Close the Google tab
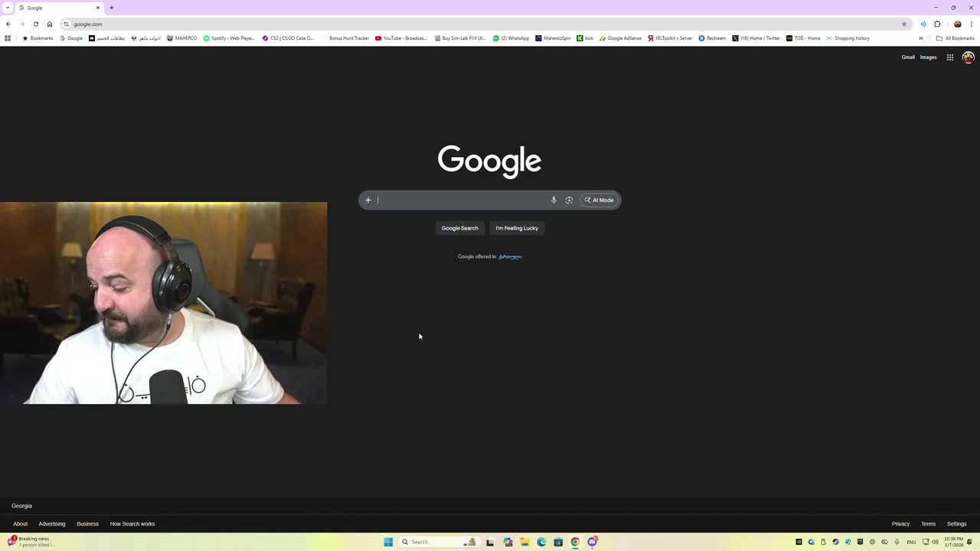This screenshot has width=980, height=551. pyautogui.click(x=97, y=8)
